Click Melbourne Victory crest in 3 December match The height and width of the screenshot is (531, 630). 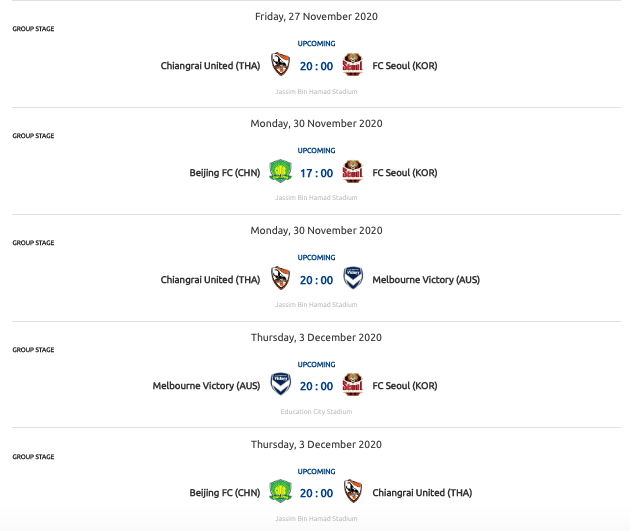[x=280, y=384]
